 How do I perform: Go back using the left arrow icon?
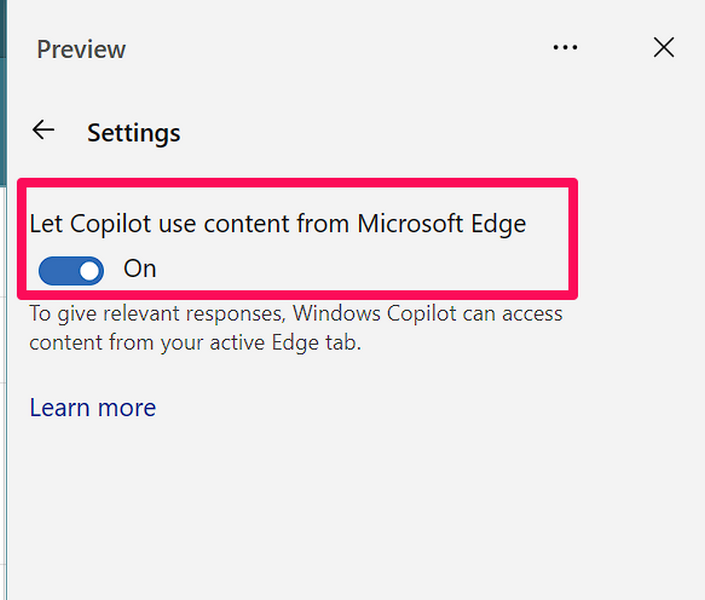43,130
